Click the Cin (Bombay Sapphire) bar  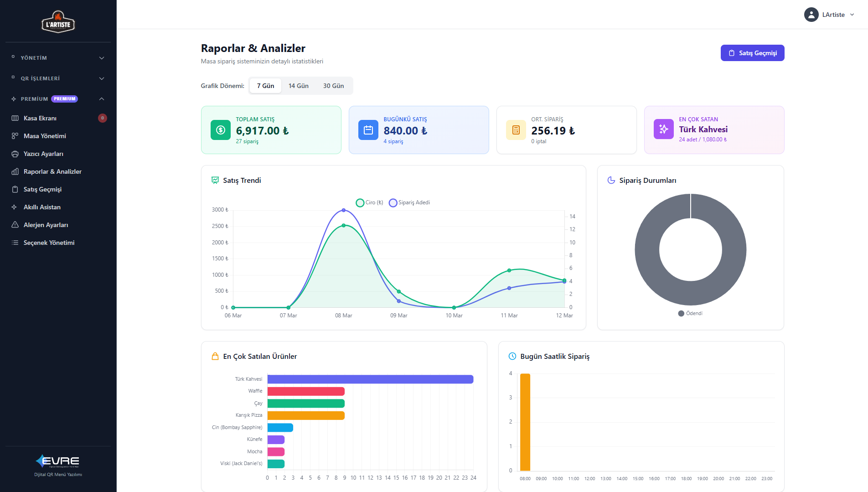click(x=280, y=428)
